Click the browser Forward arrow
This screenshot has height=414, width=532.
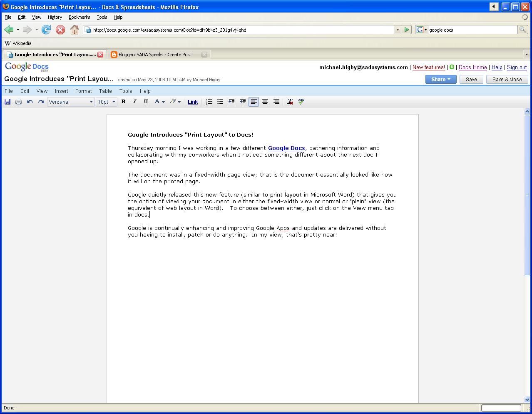(27, 30)
